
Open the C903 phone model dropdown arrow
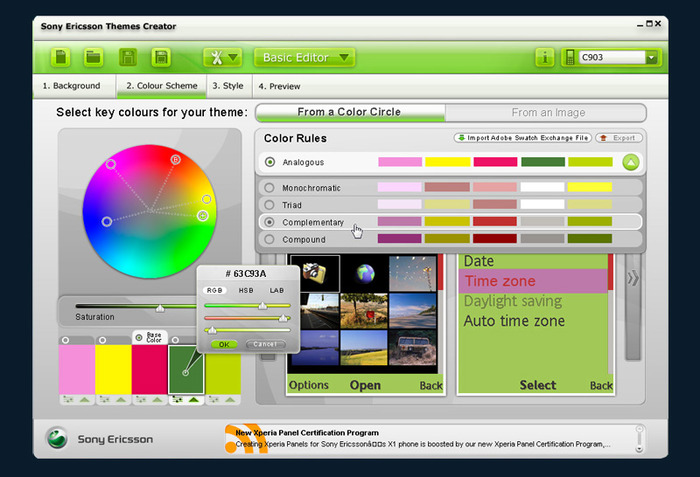click(x=651, y=58)
